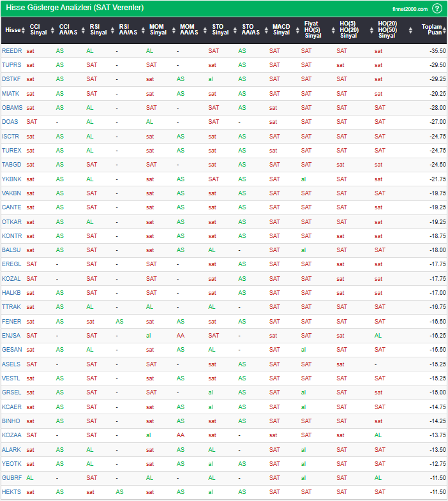
Task: Click the help question mark icon
Action: click(x=437, y=8)
